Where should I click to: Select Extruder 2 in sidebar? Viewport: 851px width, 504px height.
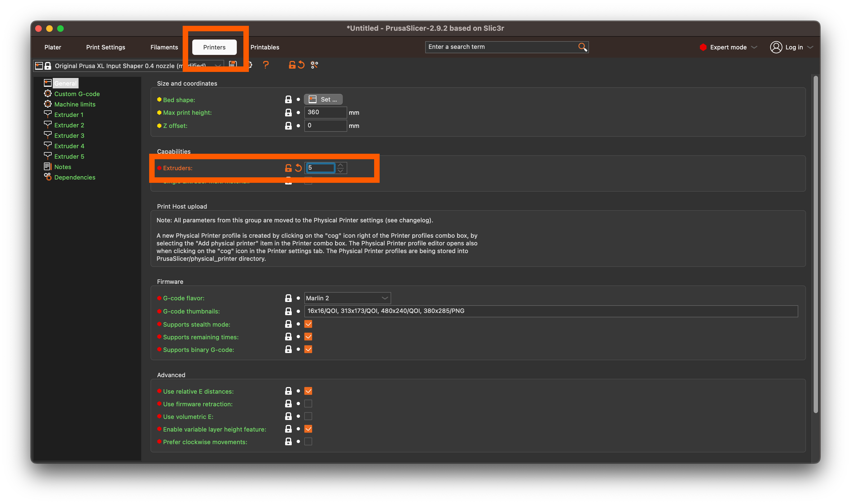pyautogui.click(x=69, y=125)
